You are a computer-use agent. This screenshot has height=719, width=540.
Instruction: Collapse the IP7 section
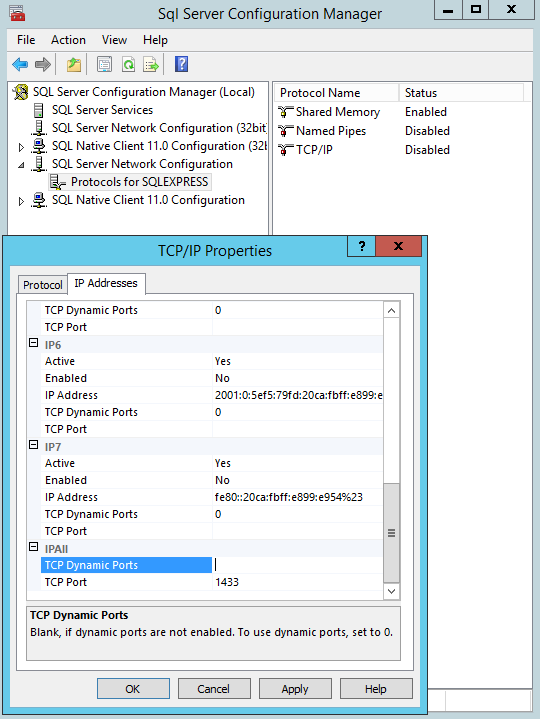coord(33,445)
